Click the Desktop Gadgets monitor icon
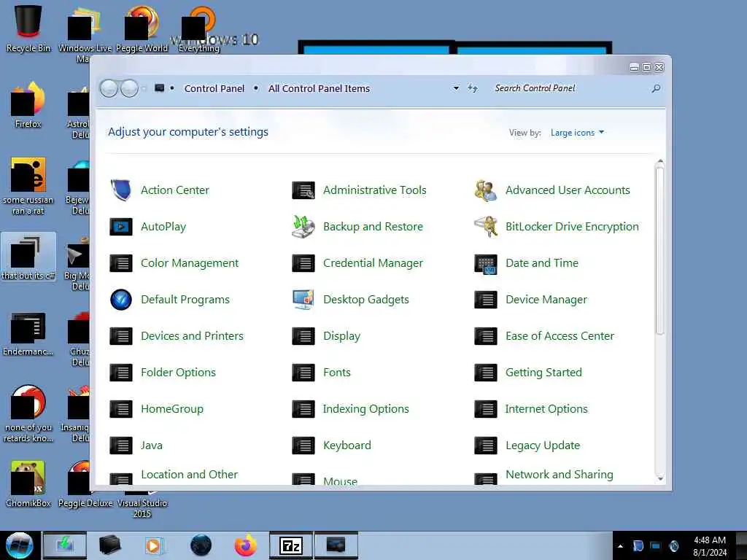 point(303,300)
